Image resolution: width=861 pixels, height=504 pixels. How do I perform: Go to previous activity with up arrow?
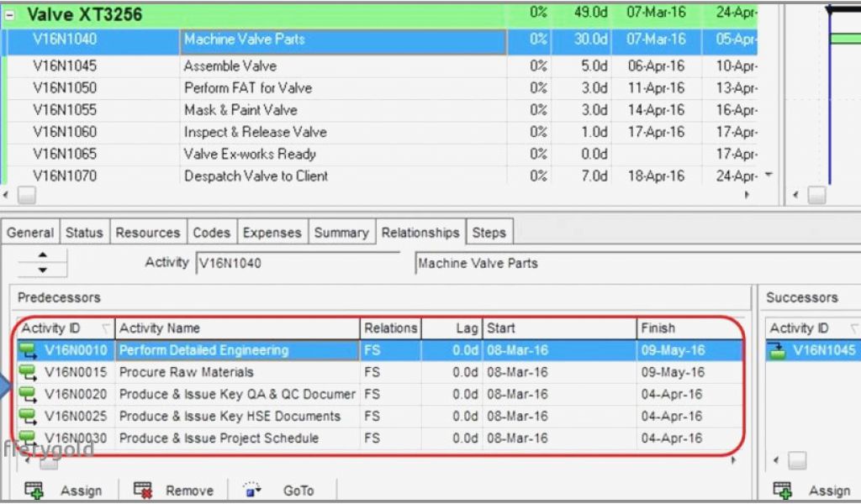(x=43, y=256)
